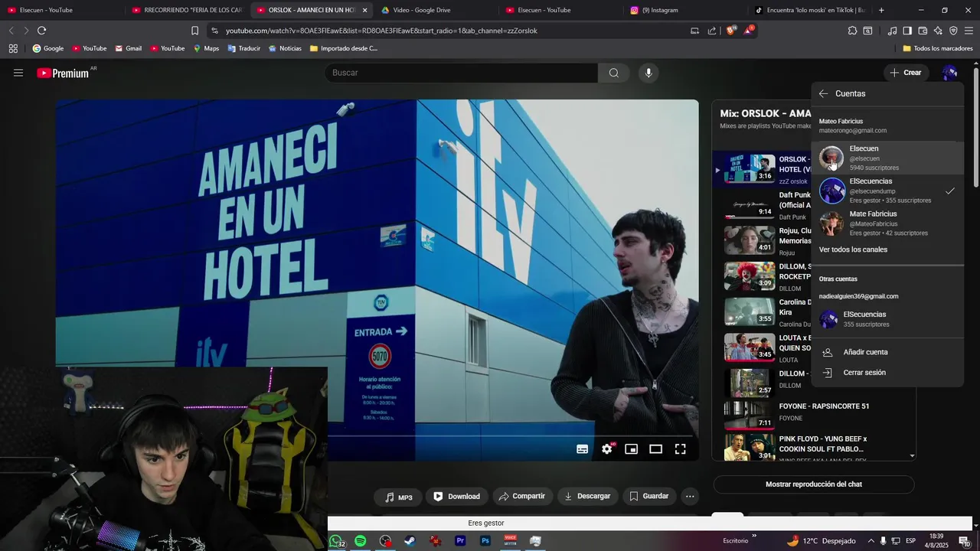
Task: Open the YouTube hamburger guide menu
Action: (18, 73)
